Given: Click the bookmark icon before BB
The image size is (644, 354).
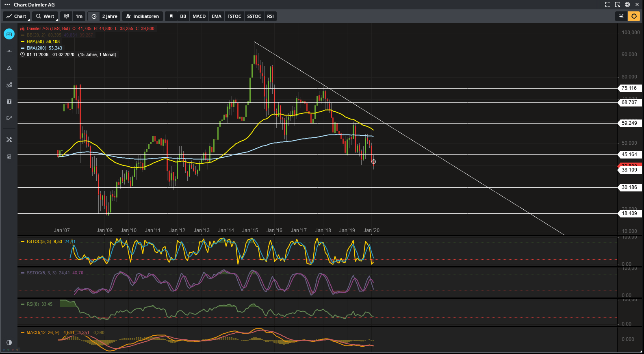Looking at the screenshot, I should (171, 16).
